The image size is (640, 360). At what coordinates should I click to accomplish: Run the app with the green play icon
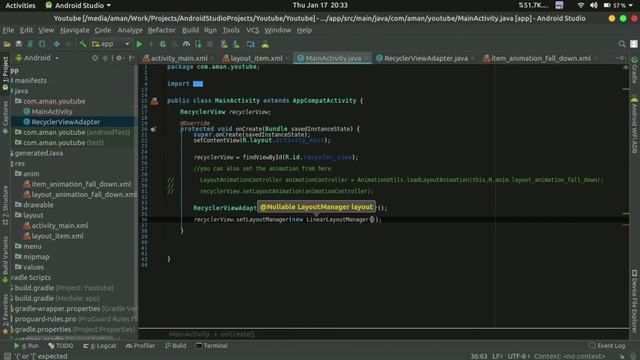point(139,44)
